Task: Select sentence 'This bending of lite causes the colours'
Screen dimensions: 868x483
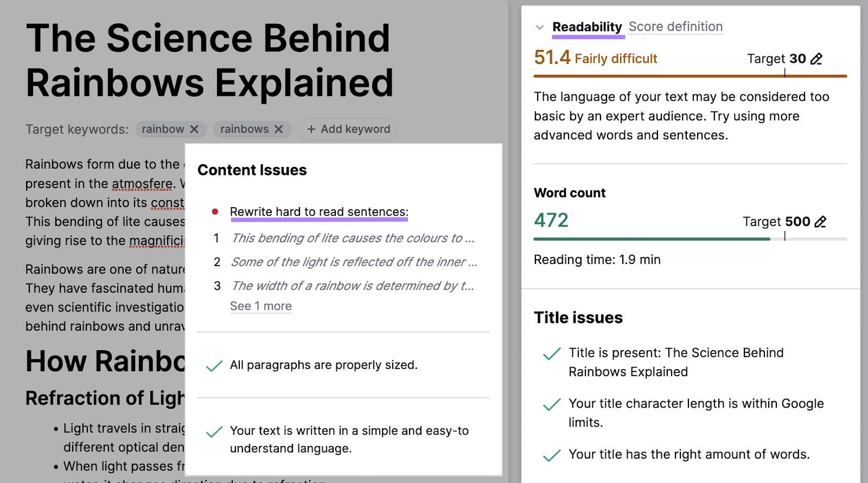Action: pyautogui.click(x=353, y=238)
